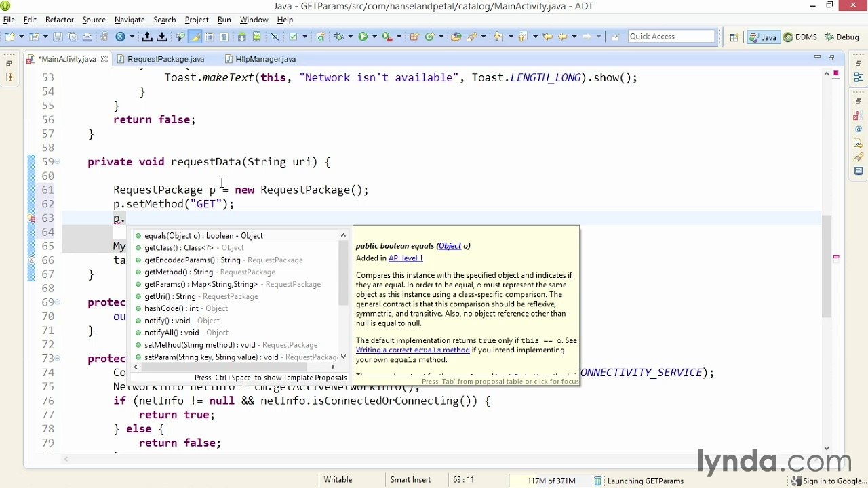Click the Run External Tools icon
This screenshot has height=488, width=868.
point(387,37)
